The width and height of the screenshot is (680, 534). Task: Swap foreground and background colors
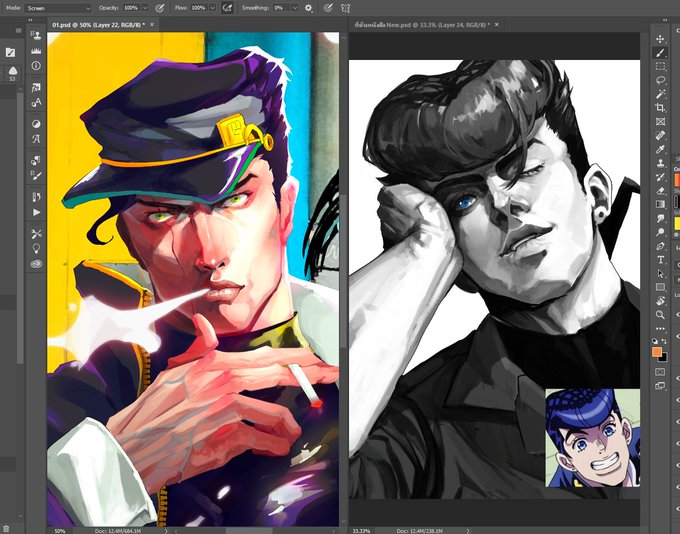[664, 341]
